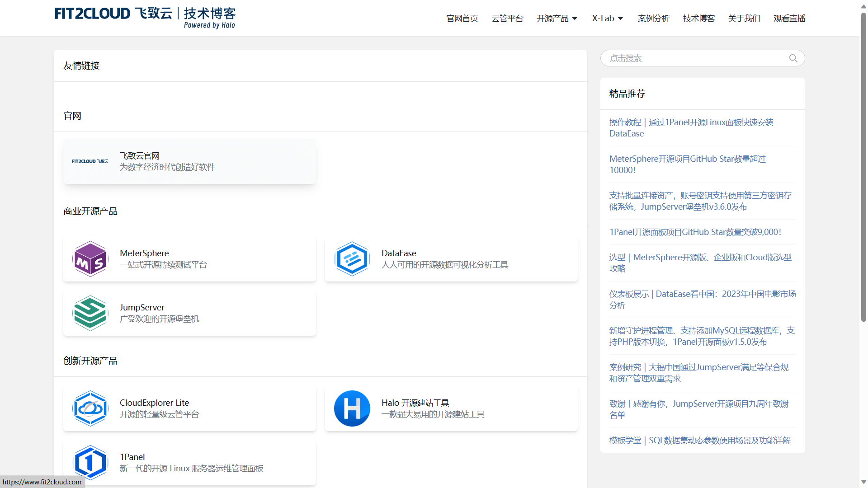This screenshot has width=868, height=488.
Task: Open 观看直播 navigation item
Action: click(x=789, y=19)
